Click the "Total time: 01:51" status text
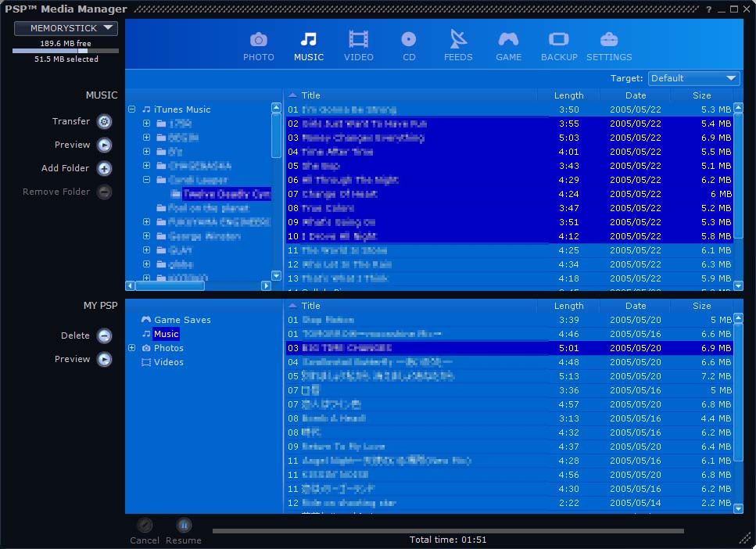This screenshot has width=756, height=549. click(448, 540)
